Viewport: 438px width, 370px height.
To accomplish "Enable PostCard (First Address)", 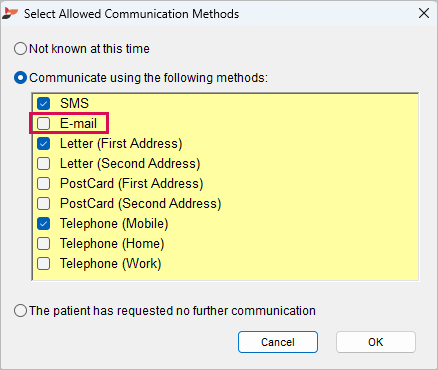I will coord(44,183).
